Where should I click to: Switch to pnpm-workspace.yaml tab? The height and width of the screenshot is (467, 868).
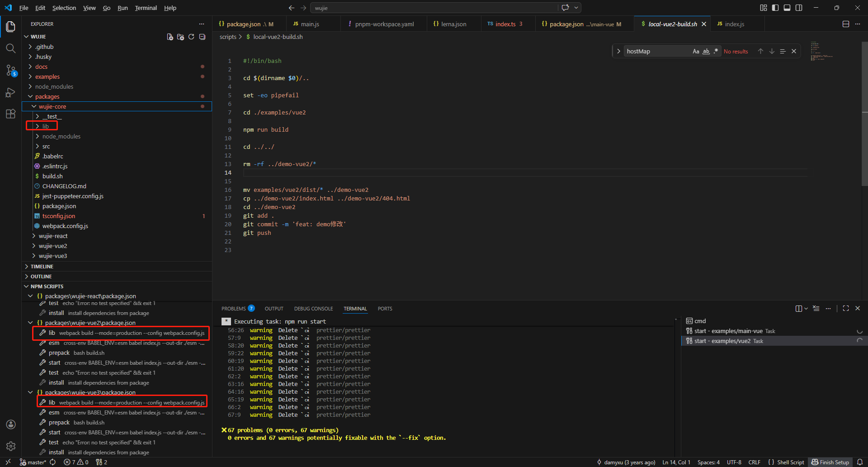coord(384,24)
